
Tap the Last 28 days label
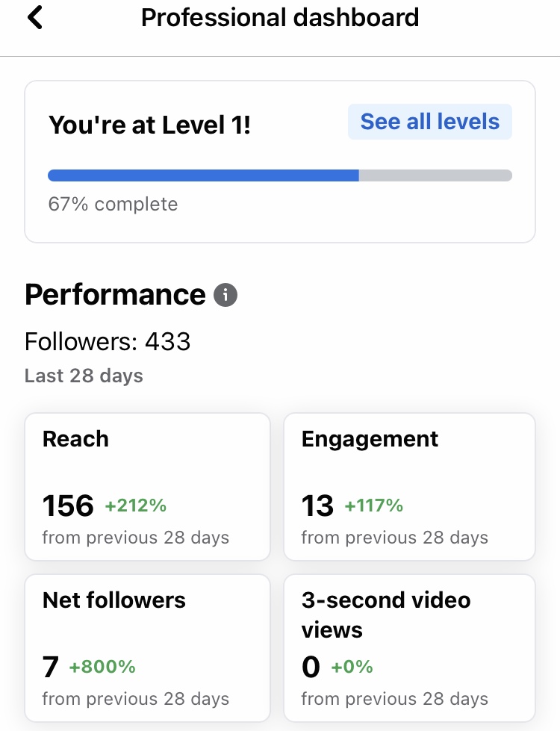(84, 376)
